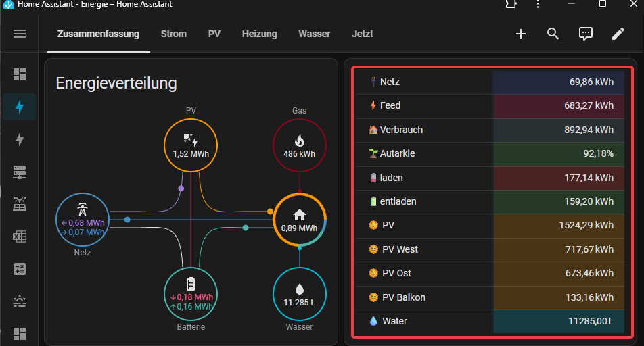The width and height of the screenshot is (644, 346).
Task: Open the Jetzt tab
Action: click(363, 34)
